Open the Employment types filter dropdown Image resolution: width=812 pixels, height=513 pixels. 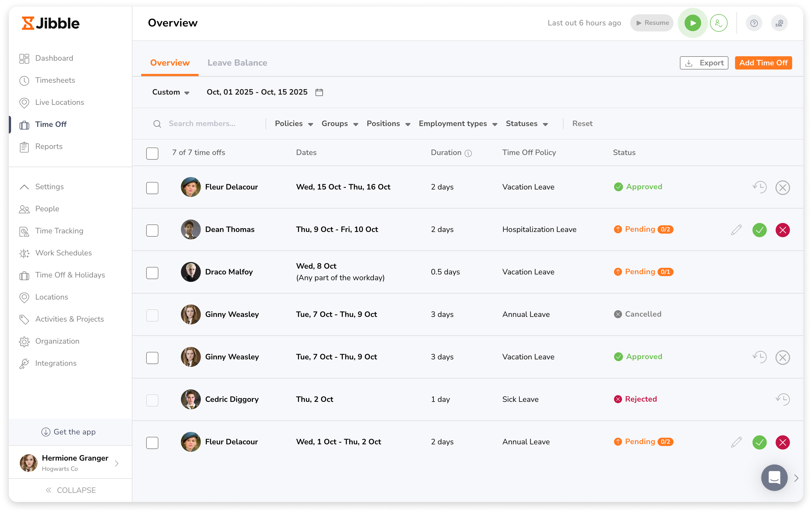point(458,124)
